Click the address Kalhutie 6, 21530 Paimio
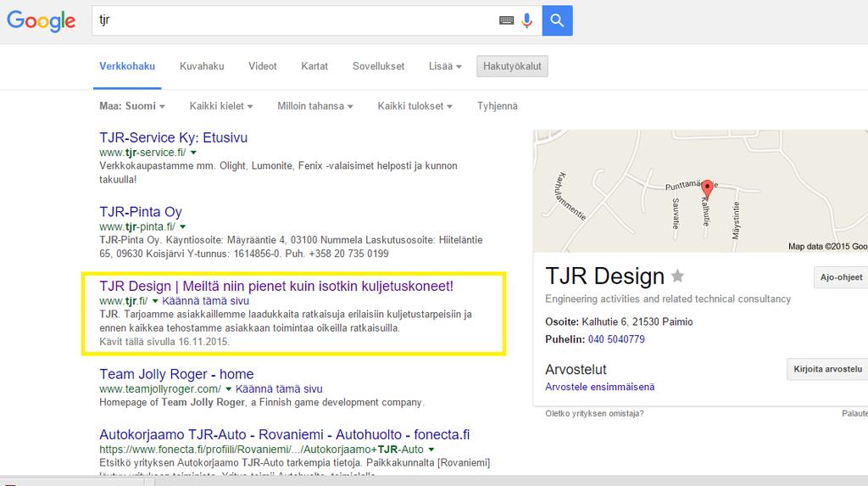 pos(637,321)
